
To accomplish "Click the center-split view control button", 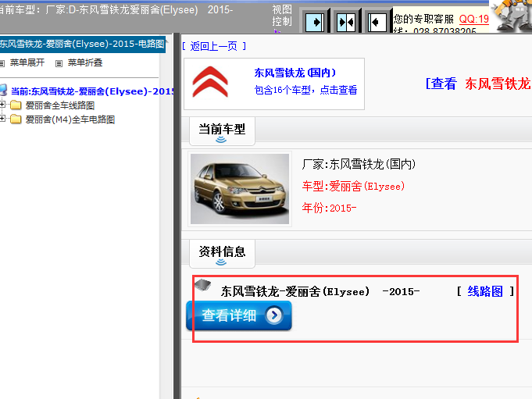I will tap(346, 23).
